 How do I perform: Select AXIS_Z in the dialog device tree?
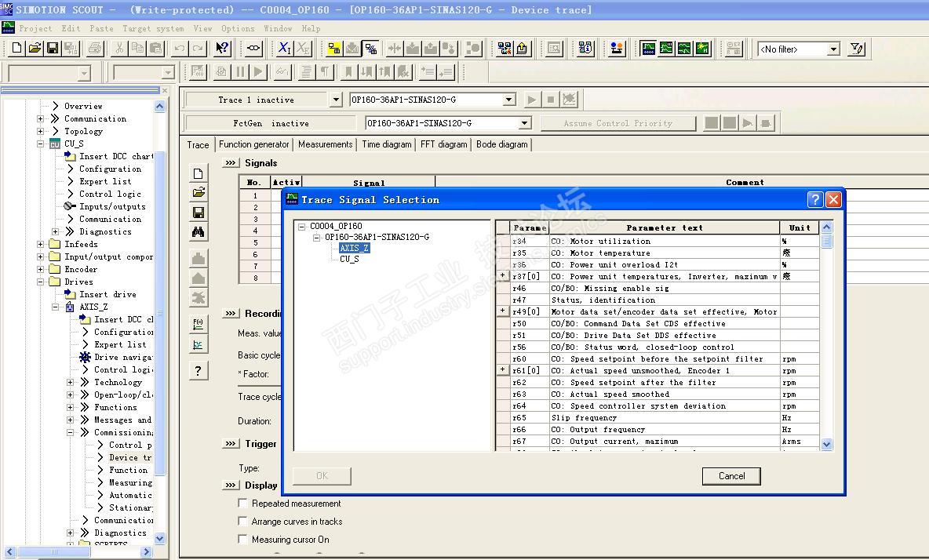point(355,248)
